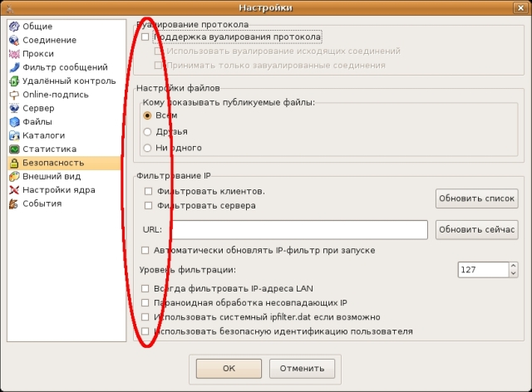Screen dimensions: 532x392
Task: Open the Прокси settings icon
Action: click(14, 53)
